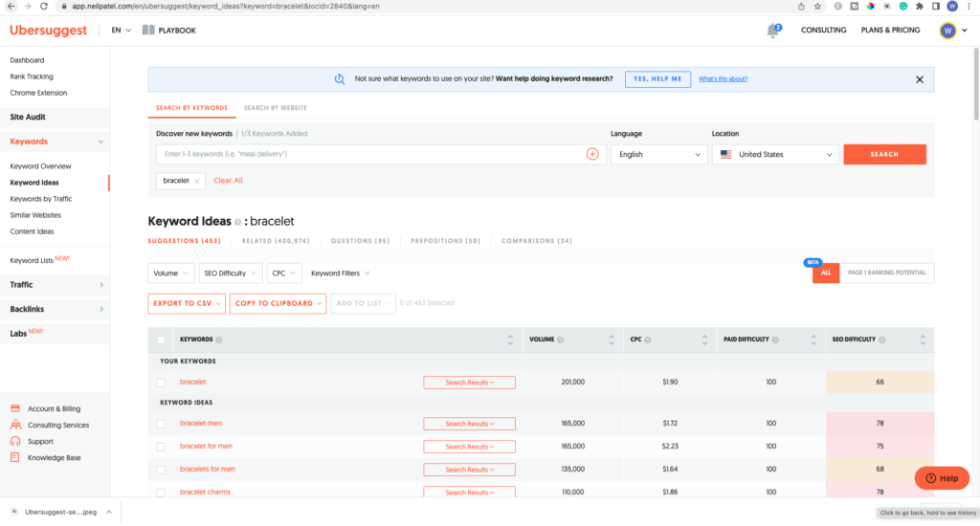Open the What's this about link
The height and width of the screenshot is (526, 980).
pyautogui.click(x=723, y=79)
